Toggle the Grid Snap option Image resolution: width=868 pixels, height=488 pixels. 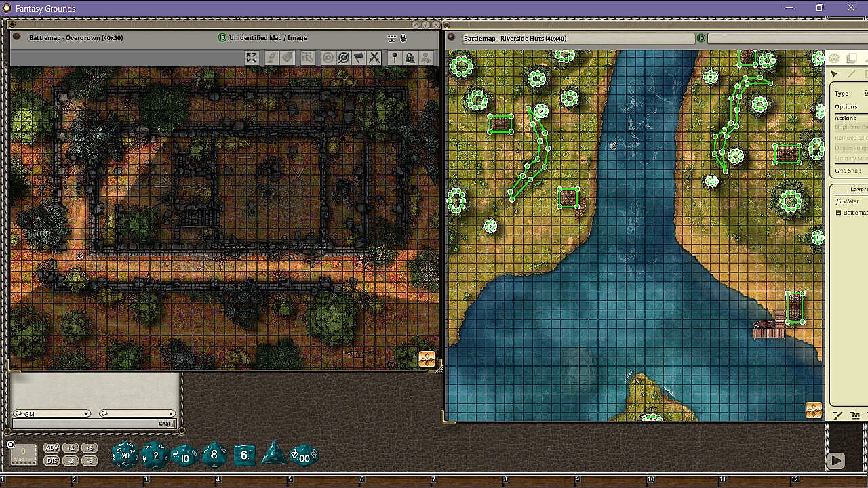(848, 171)
